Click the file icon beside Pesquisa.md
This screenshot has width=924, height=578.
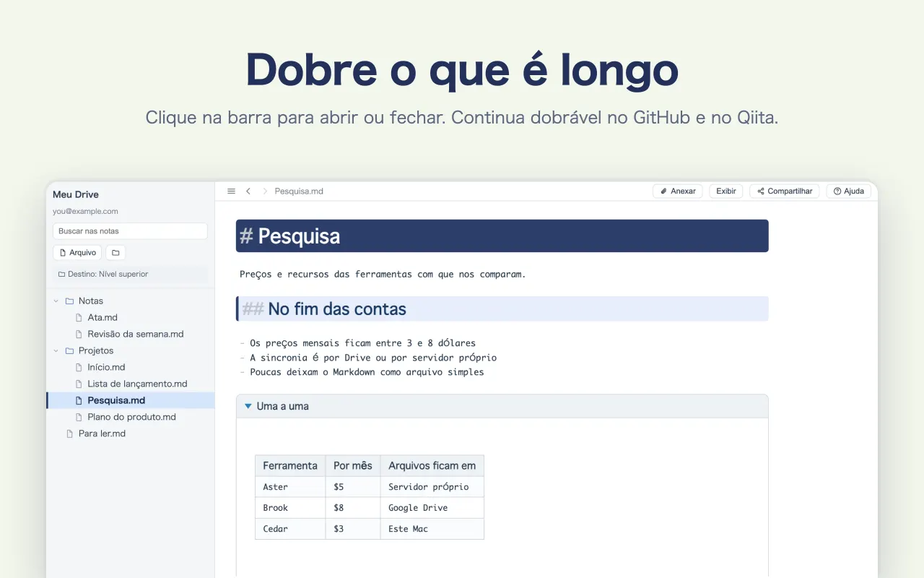[79, 400]
